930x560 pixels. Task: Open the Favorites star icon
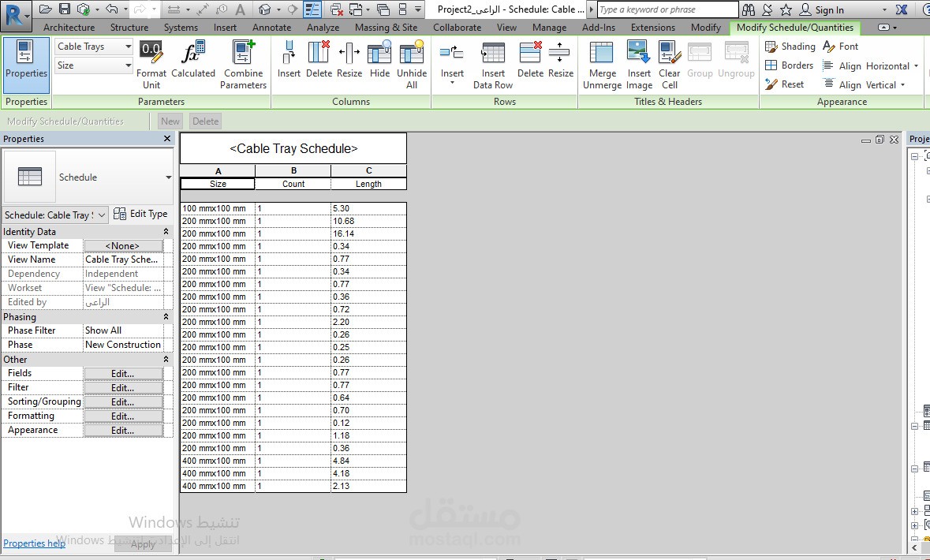click(786, 9)
